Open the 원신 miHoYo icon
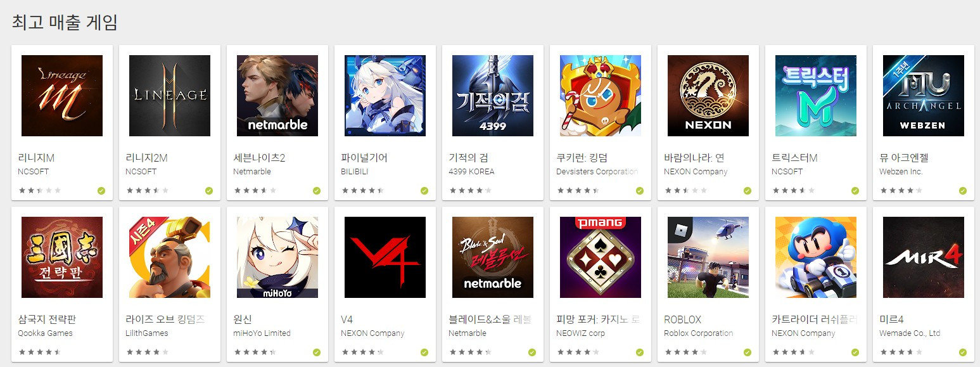Viewport: 980px width, 367px height. (277, 257)
